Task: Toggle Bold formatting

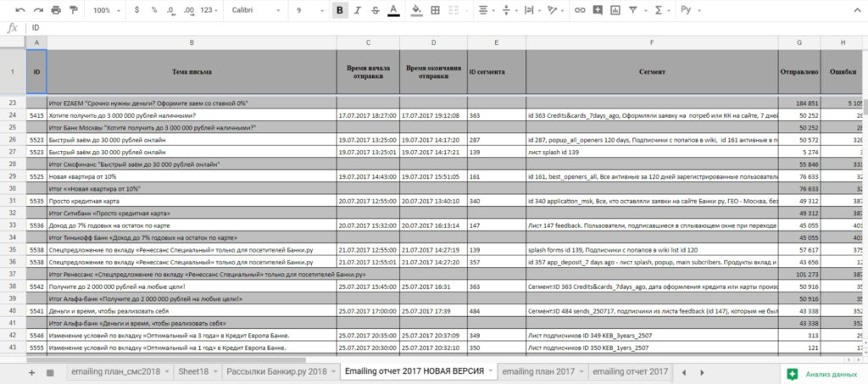Action: coord(340,10)
